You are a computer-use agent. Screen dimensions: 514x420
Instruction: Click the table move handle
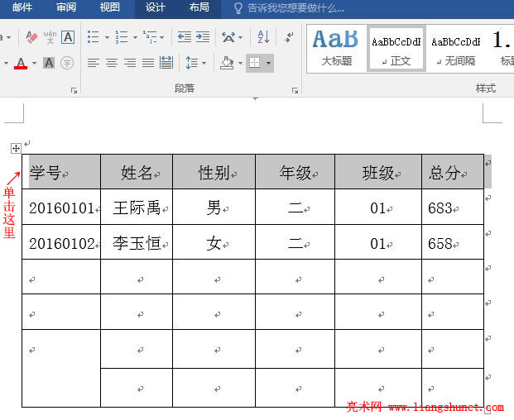(16, 149)
